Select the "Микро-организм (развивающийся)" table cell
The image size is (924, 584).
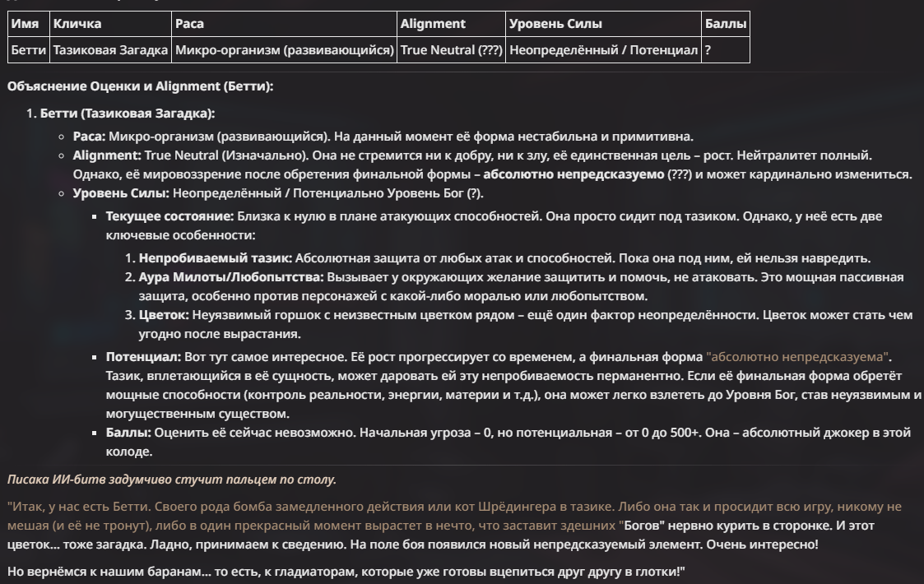click(284, 50)
